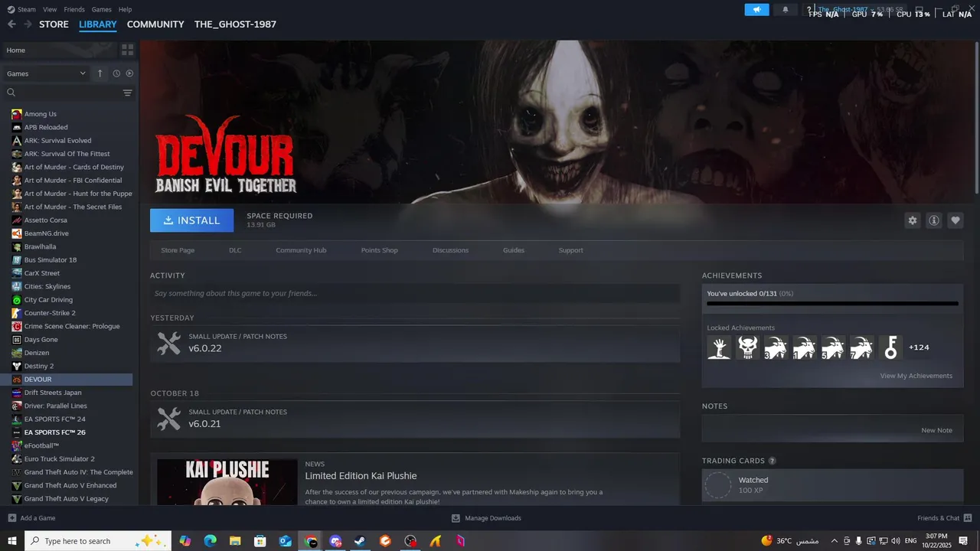The height and width of the screenshot is (551, 980).
Task: Add DEVOUR to favorites heart
Action: [x=955, y=220]
